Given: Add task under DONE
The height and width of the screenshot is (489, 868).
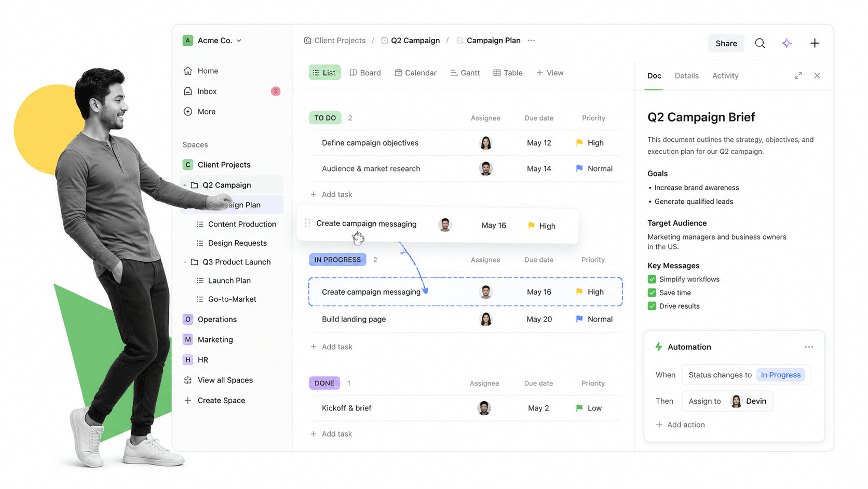Looking at the screenshot, I should (x=331, y=434).
